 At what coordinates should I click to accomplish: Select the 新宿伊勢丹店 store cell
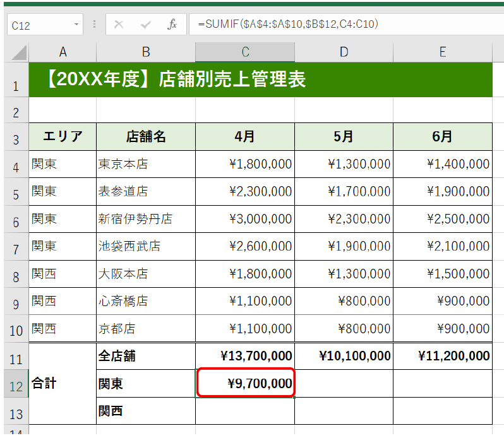point(146,219)
